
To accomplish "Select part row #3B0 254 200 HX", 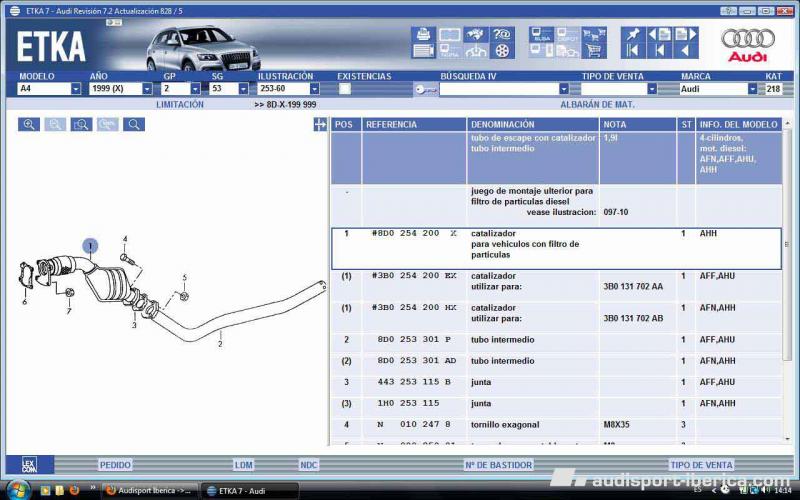I will pyautogui.click(x=556, y=317).
